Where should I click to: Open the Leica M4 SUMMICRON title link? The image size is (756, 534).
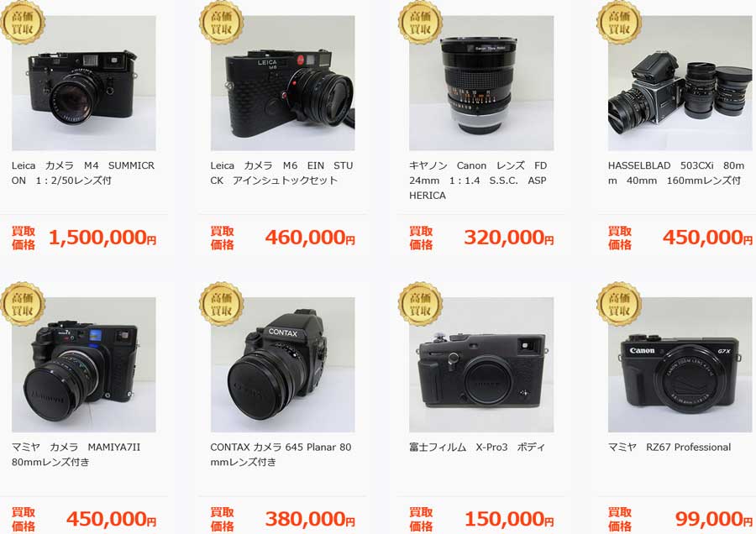tap(83, 173)
